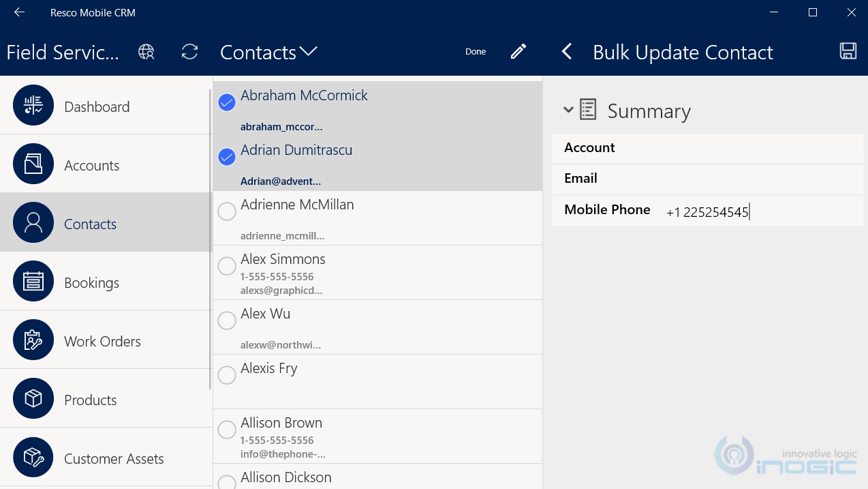Click the Done button
This screenshot has width=868, height=489.
476,52
